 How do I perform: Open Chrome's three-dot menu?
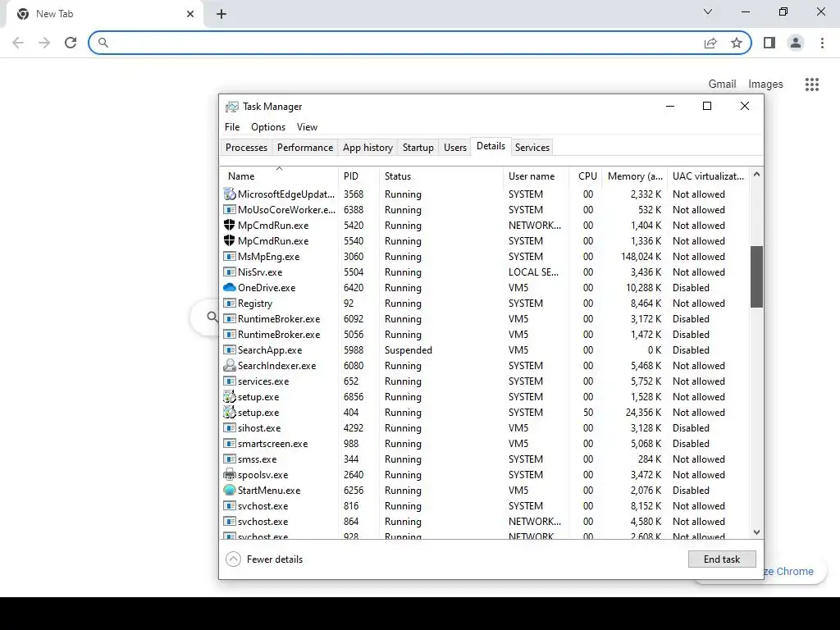click(x=822, y=43)
